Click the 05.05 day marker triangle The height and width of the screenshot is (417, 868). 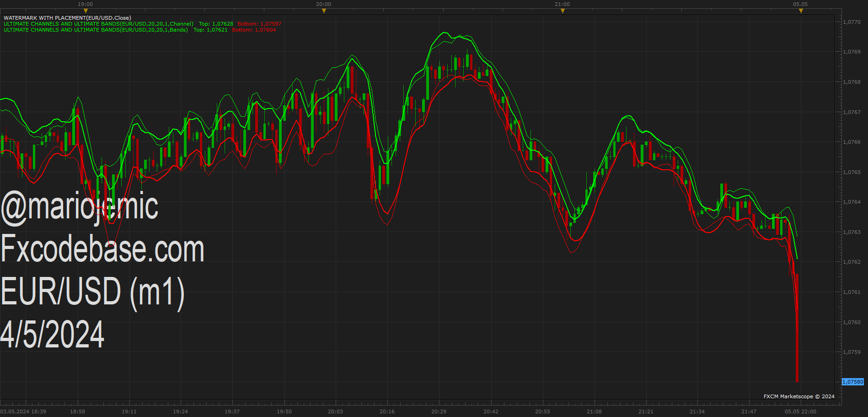coord(801,11)
